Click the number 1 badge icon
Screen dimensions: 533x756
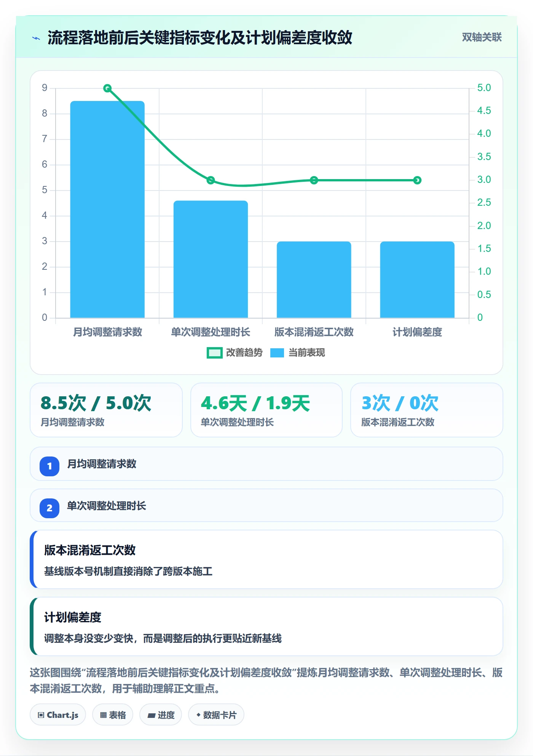tap(49, 466)
